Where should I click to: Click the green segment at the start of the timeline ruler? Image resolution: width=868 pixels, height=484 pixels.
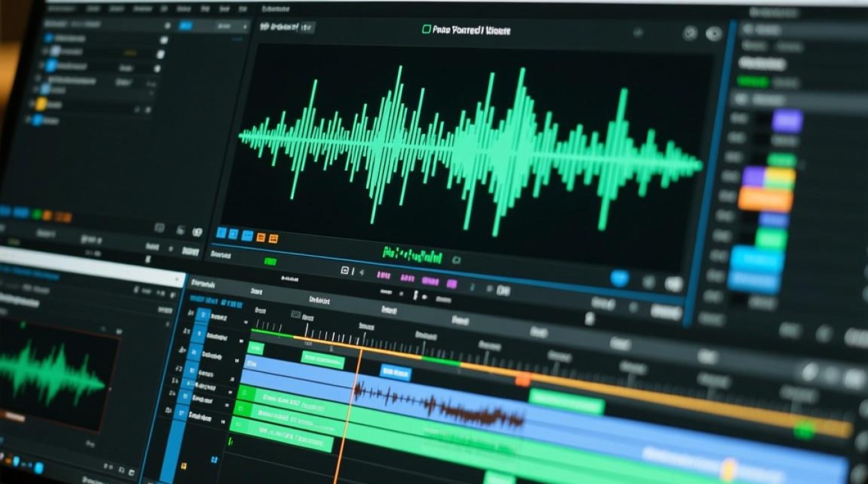coord(272,333)
